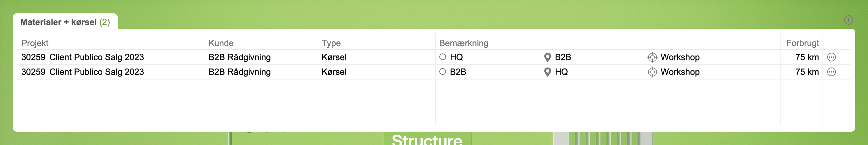This screenshot has width=868, height=145.
Task: Click the Forbrugt column header
Action: (802, 43)
